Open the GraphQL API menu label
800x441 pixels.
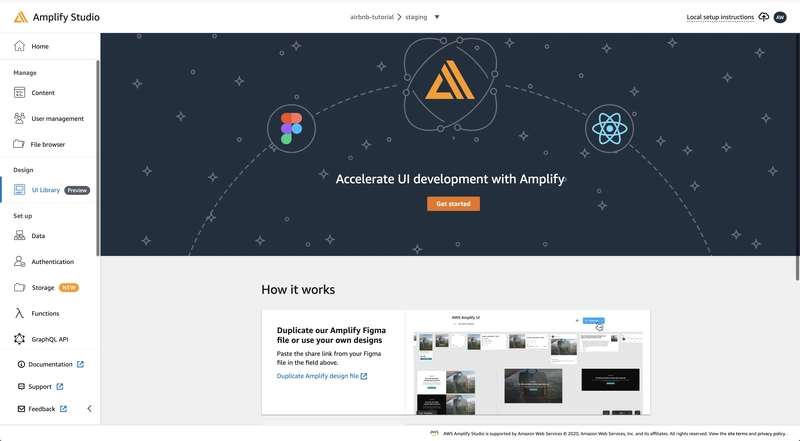(49, 339)
